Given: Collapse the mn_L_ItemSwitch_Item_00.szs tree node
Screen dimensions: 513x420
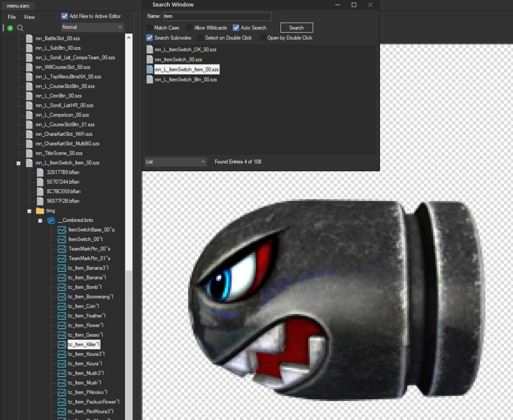Looking at the screenshot, I should (18, 163).
